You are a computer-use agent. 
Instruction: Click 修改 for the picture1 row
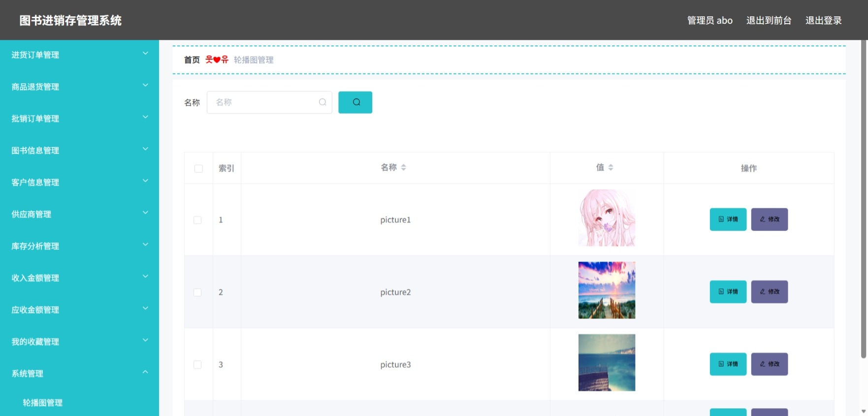click(x=770, y=219)
